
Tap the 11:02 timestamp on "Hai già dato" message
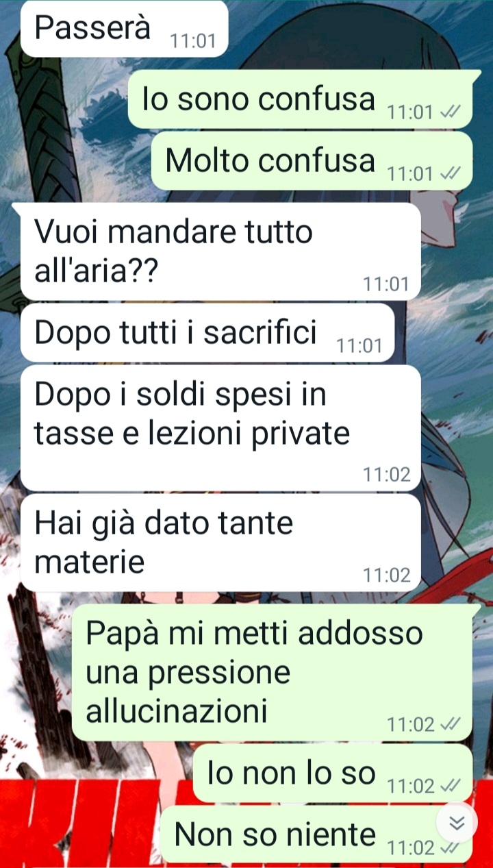(387, 575)
